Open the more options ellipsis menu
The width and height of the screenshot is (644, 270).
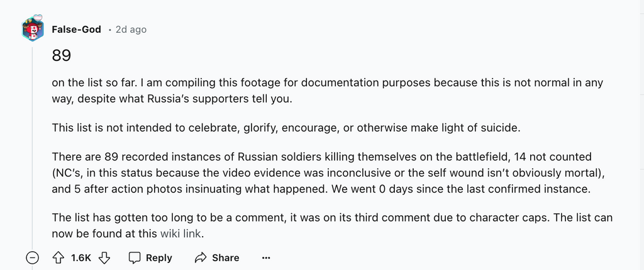[x=266, y=257]
